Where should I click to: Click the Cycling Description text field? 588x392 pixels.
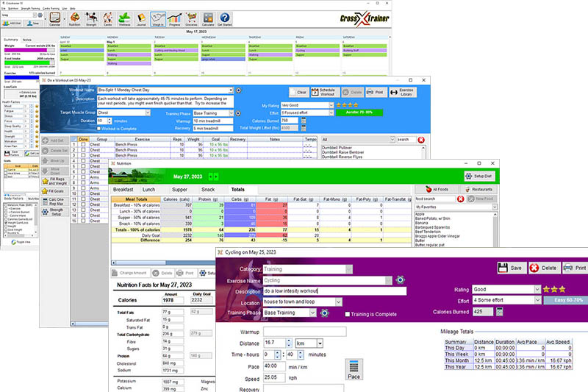click(x=334, y=291)
